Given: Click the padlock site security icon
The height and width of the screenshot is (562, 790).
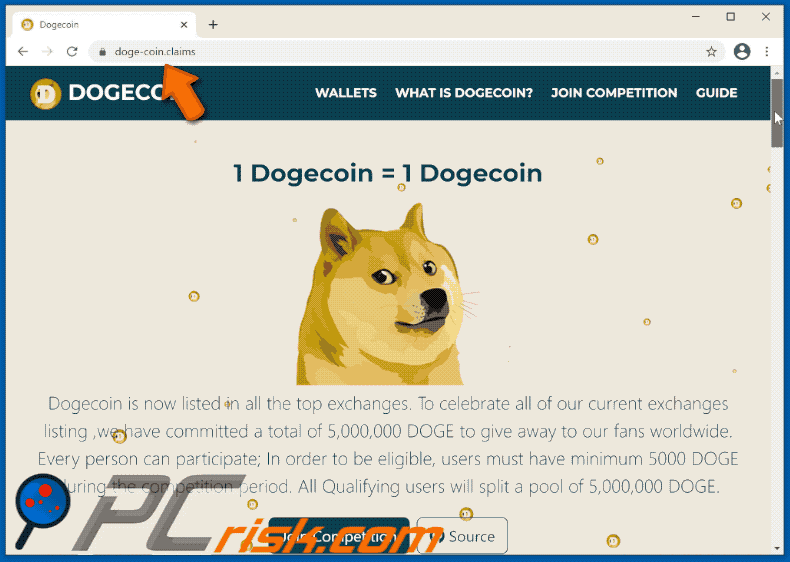Looking at the screenshot, I should pos(103,52).
